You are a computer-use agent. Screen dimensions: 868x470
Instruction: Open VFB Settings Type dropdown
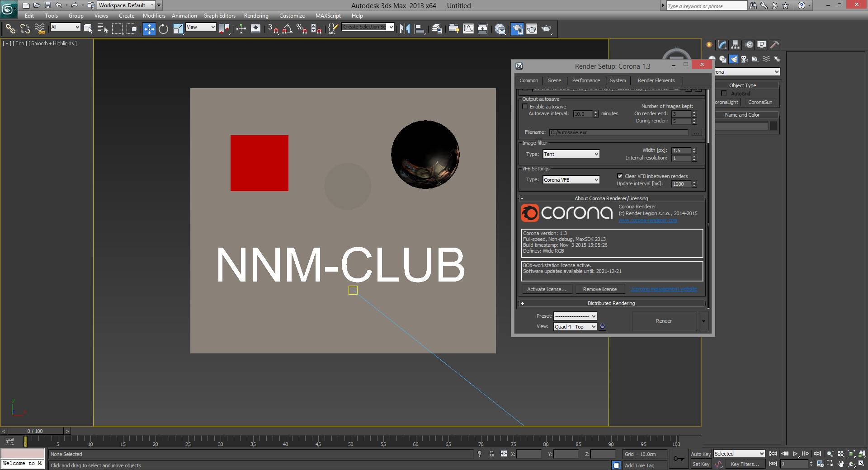tap(571, 180)
